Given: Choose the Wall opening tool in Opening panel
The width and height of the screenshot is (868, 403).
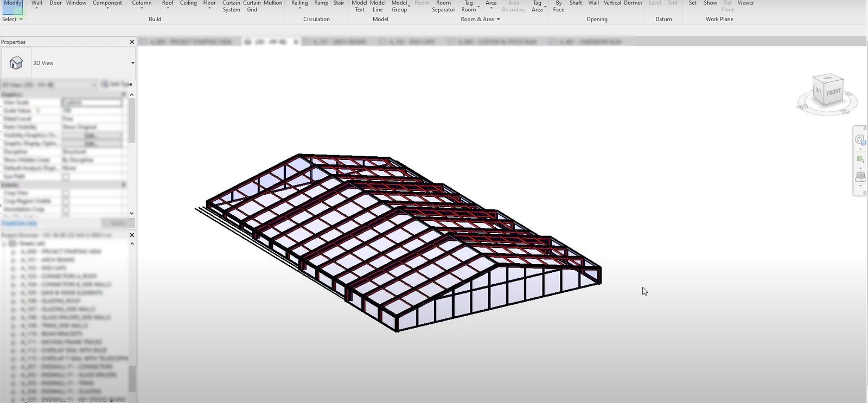Looking at the screenshot, I should pos(593,3).
